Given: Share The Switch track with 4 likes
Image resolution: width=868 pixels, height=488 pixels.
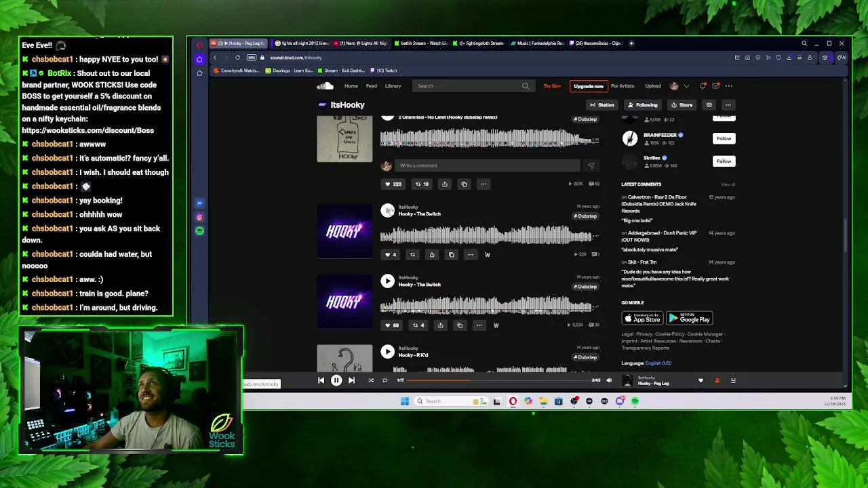Looking at the screenshot, I should 432,255.
